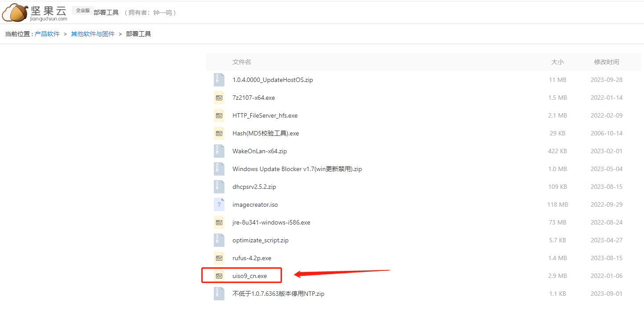Click exe icon of uiso9_cn.exe
Viewport: 644px width, 315px height.
click(219, 276)
